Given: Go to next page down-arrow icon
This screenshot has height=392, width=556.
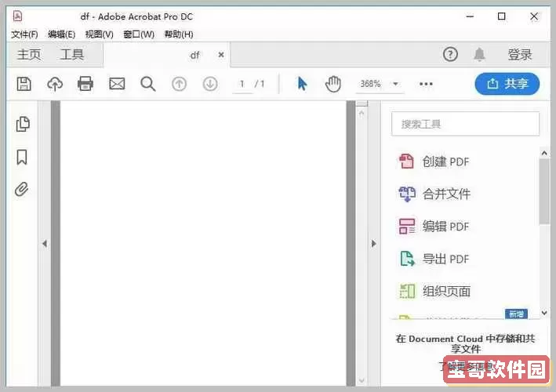Looking at the screenshot, I should point(210,85).
